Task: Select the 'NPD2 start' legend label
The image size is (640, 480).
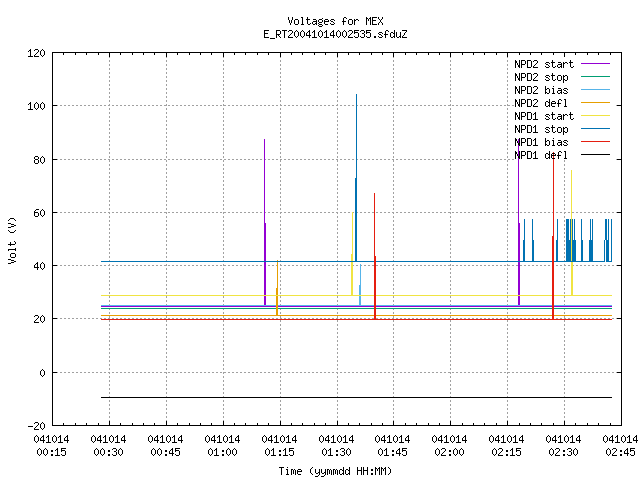Action: coord(544,64)
